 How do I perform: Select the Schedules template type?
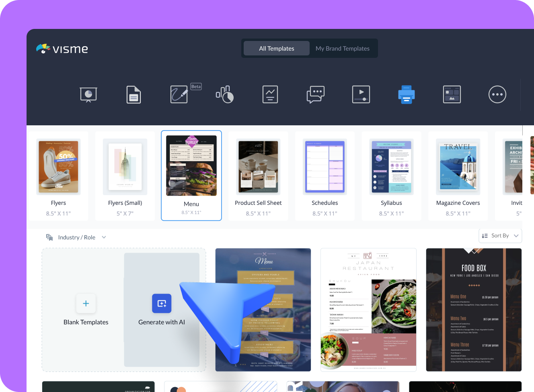[x=325, y=176]
